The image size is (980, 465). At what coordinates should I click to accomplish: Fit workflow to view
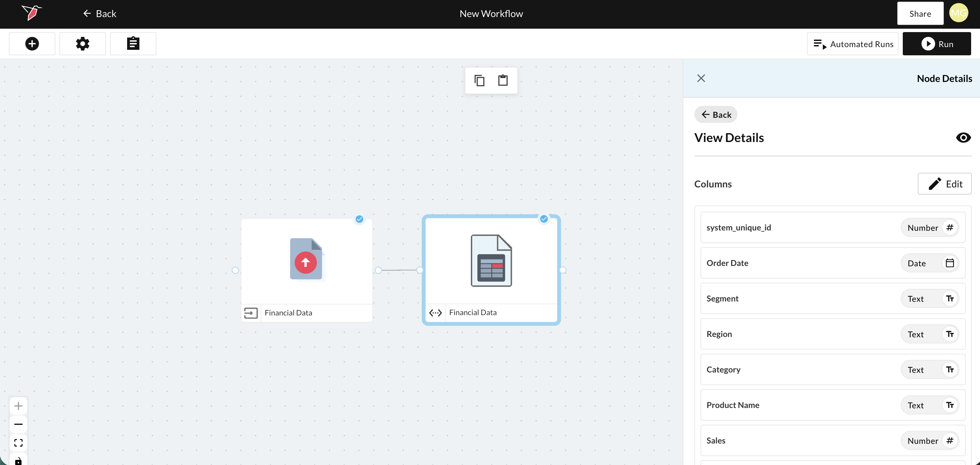[18, 443]
